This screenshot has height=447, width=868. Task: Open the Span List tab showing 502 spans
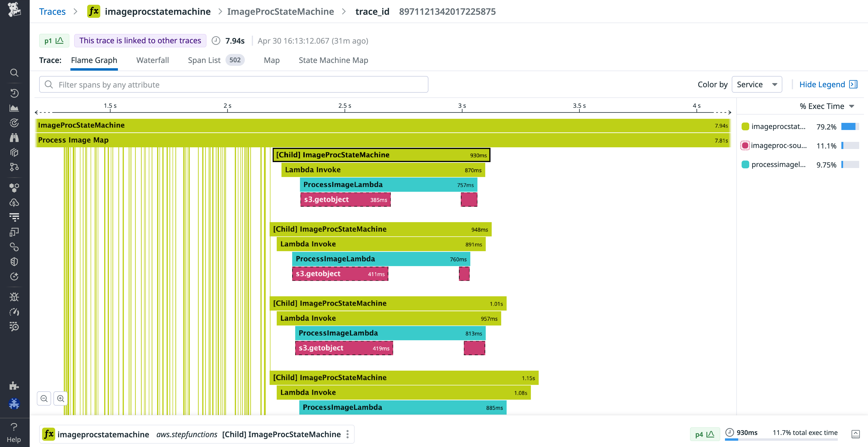204,60
